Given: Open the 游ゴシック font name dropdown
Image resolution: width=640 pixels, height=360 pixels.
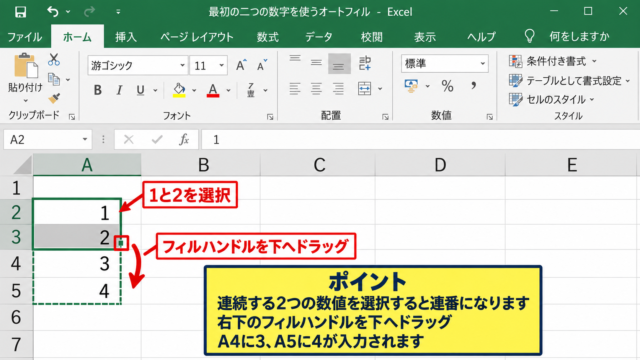Looking at the screenshot, I should point(182,65).
